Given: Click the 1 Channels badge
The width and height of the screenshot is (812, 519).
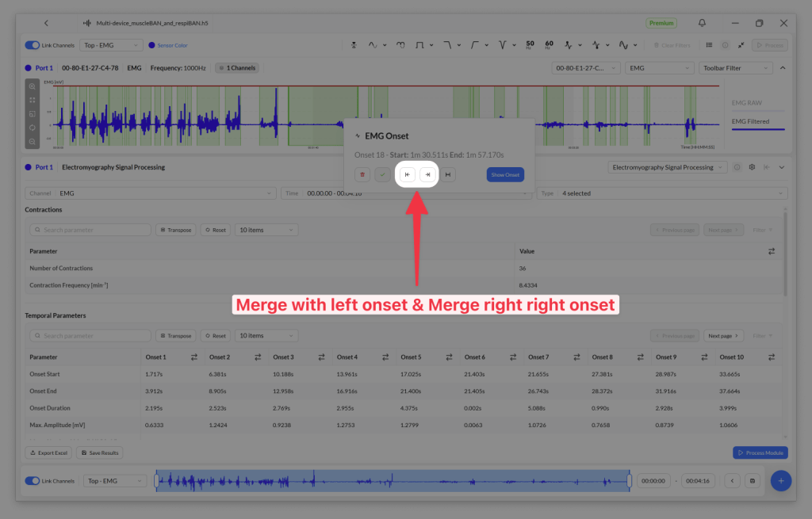Looking at the screenshot, I should tap(238, 68).
